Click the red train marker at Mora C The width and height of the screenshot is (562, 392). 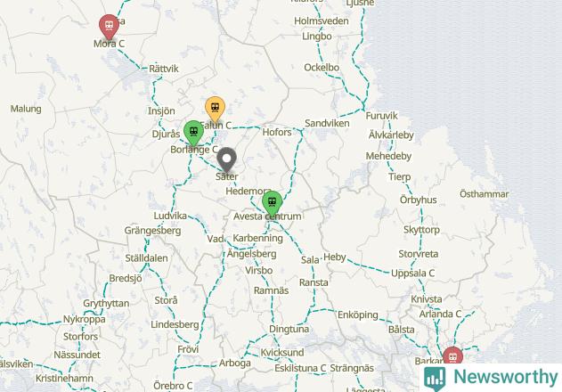[x=109, y=27]
